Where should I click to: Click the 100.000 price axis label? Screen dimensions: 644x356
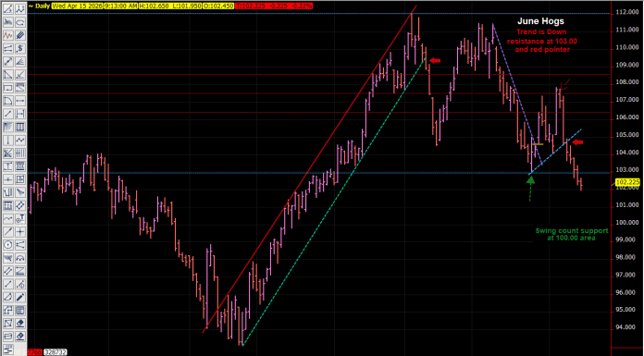click(627, 222)
